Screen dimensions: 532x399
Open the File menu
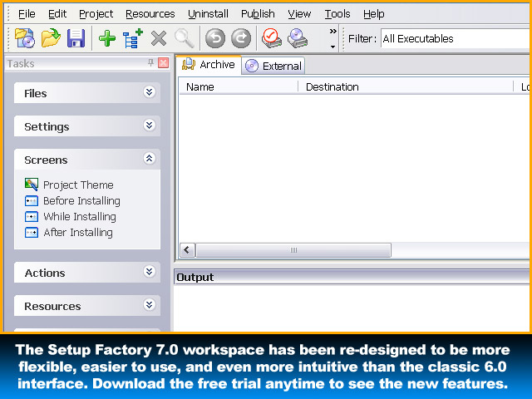[27, 14]
